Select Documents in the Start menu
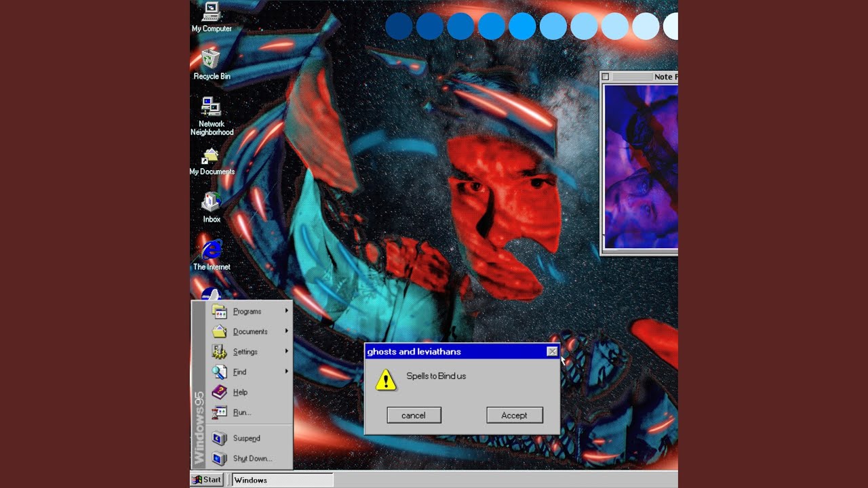Viewport: 868px width, 488px height. click(249, 331)
